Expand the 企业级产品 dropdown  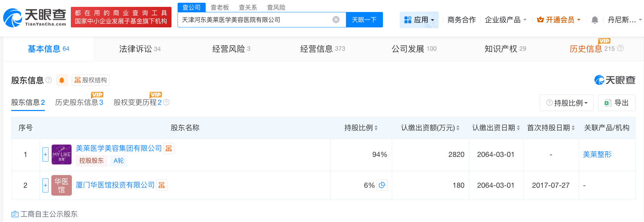pos(505,20)
